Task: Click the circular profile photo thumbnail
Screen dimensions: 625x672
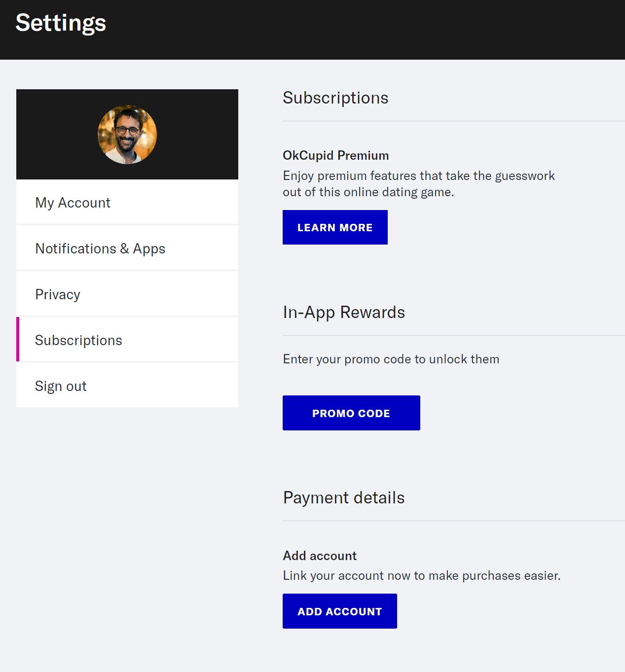Action: click(x=126, y=134)
